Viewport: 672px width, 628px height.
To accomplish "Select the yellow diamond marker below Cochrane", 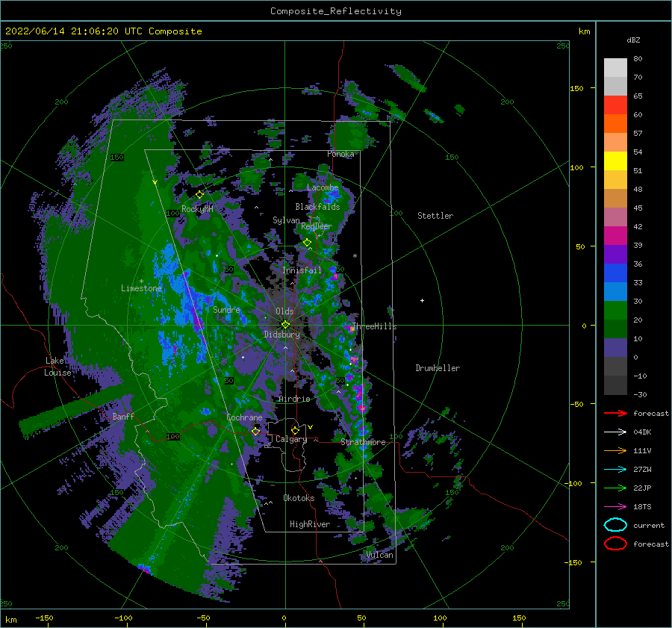I will coord(256,432).
